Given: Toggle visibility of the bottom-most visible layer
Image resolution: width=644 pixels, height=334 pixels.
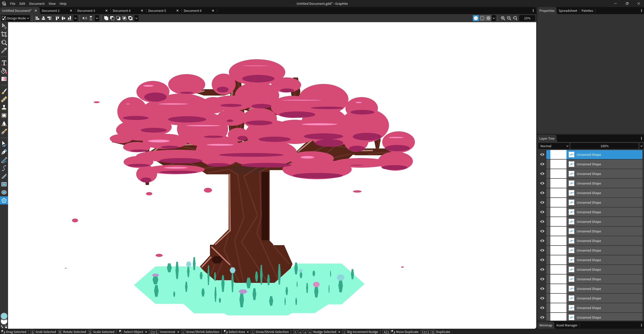Looking at the screenshot, I should [x=542, y=317].
